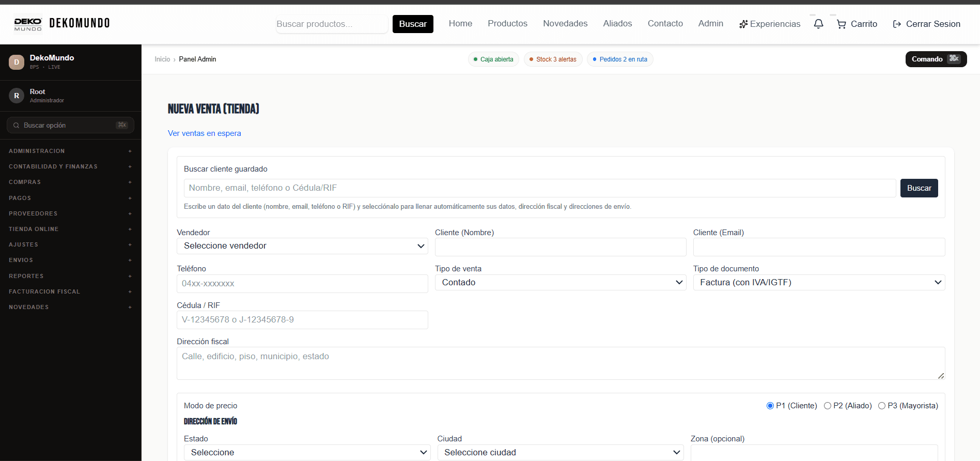
Task: Click the Experiencias sparkle icon
Action: [743, 24]
